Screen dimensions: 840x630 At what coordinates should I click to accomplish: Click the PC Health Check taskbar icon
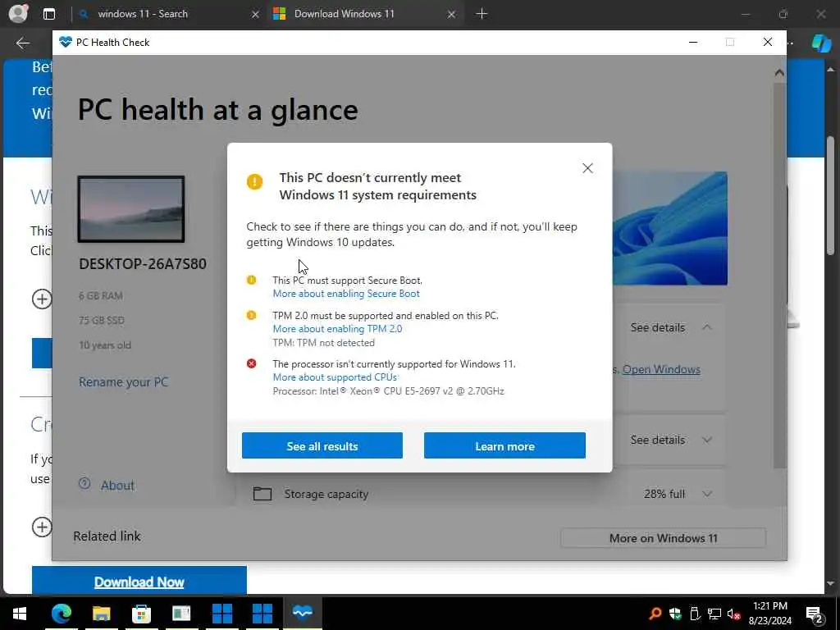coord(302,613)
